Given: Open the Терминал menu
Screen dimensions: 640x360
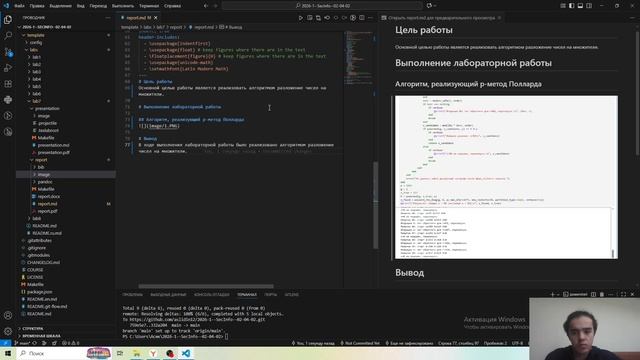Looking at the screenshot, I should (x=149, y=6).
